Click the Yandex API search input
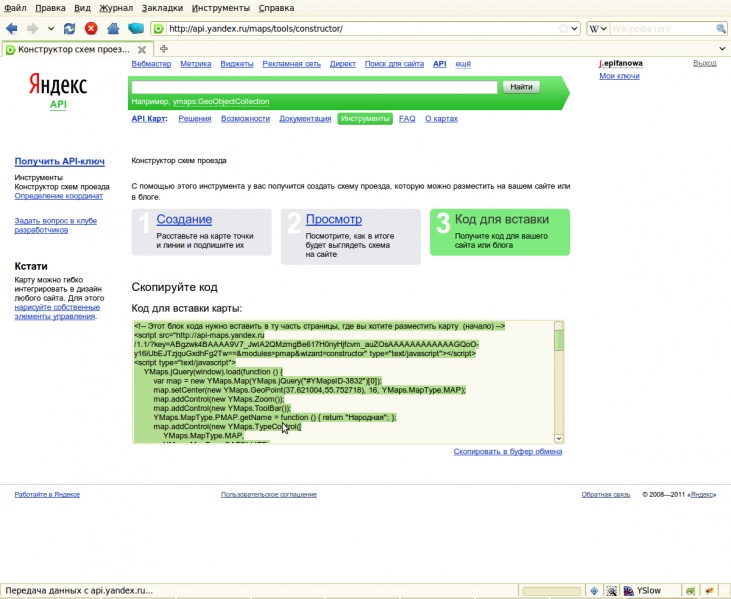 (314, 87)
